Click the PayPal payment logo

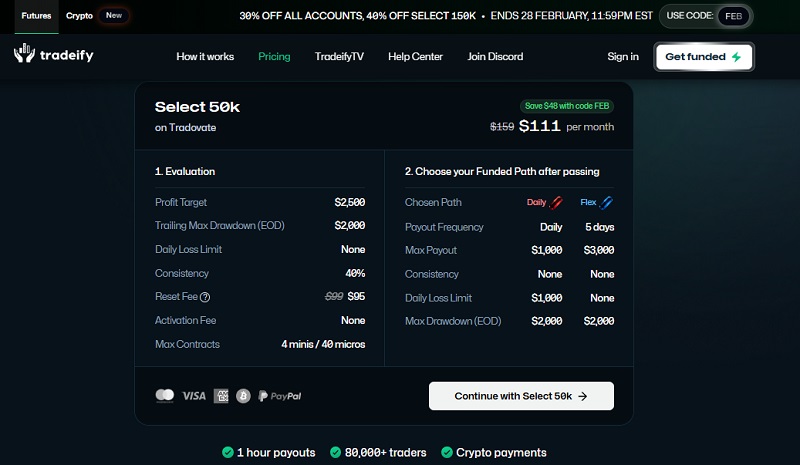[x=280, y=396]
